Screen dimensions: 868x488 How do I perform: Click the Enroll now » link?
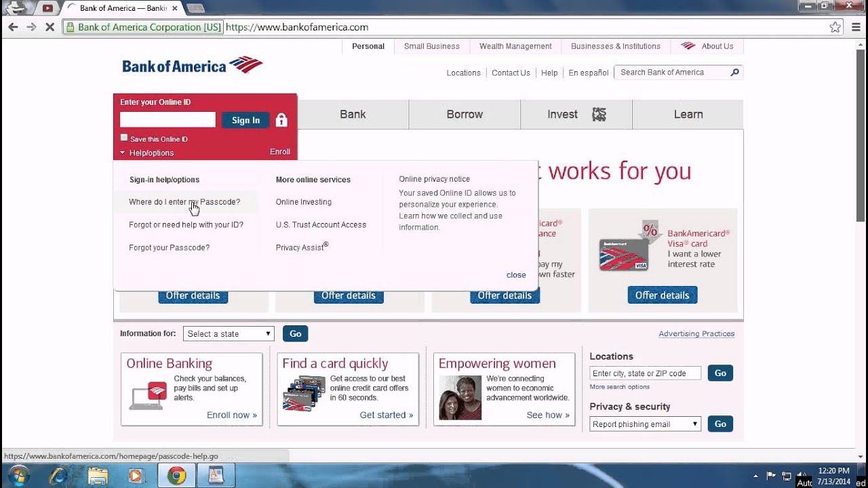[232, 415]
